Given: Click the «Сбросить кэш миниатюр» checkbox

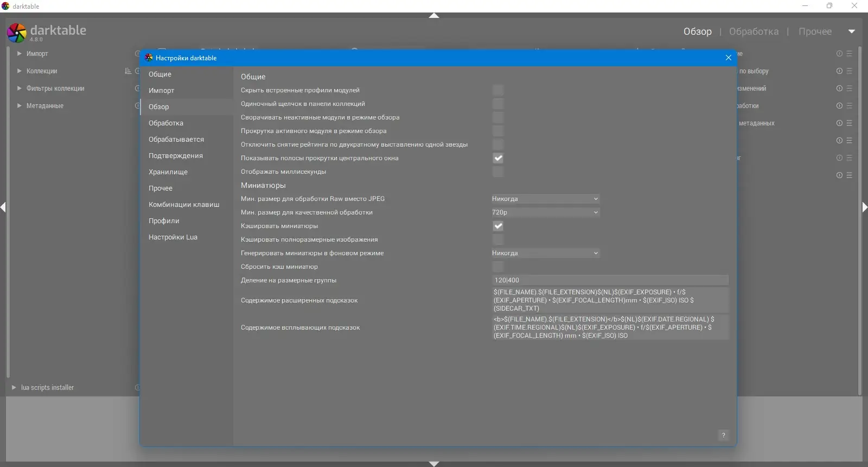Looking at the screenshot, I should [x=498, y=267].
